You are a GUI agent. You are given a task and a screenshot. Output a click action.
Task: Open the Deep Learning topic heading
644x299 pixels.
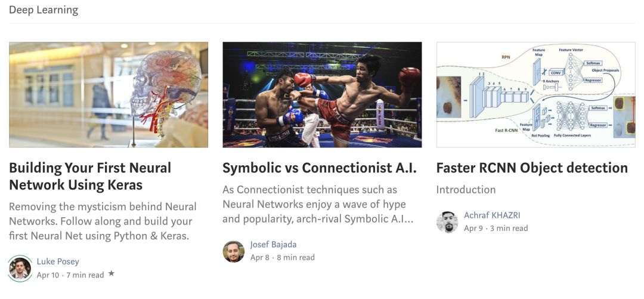tap(44, 10)
